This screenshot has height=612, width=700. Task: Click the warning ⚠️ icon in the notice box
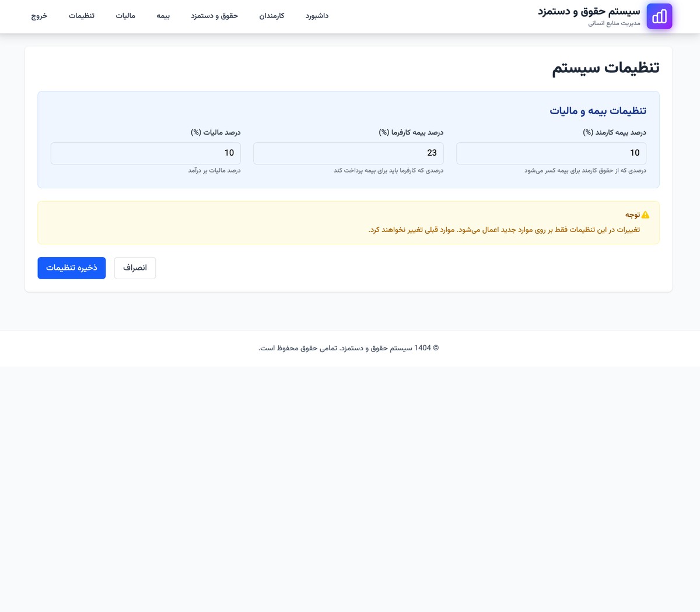[645, 214]
